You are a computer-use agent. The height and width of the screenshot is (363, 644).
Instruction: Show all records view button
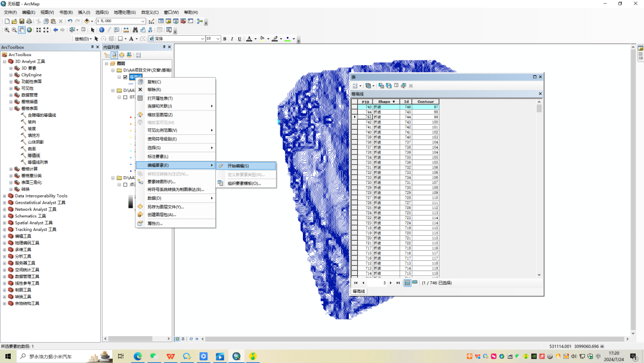coord(407,283)
